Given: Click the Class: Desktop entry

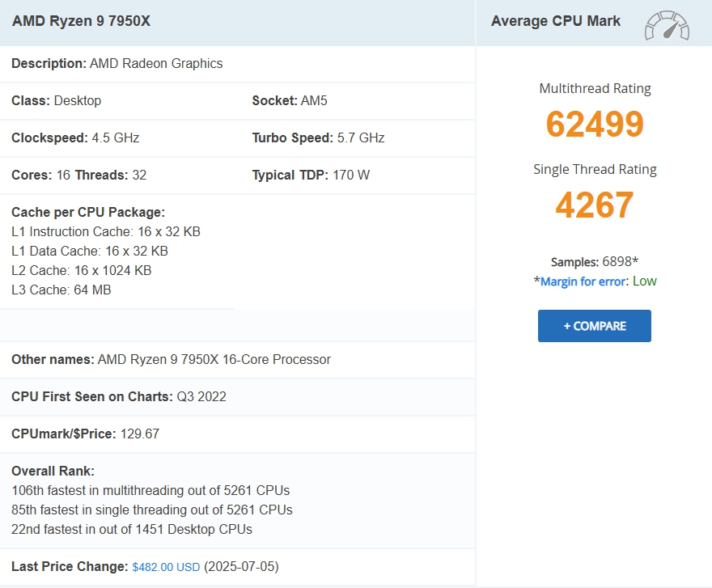Looking at the screenshot, I should pos(57,101).
